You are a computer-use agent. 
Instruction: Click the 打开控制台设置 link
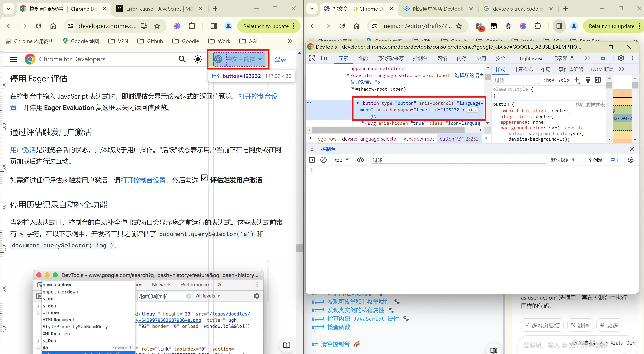[x=143, y=180]
